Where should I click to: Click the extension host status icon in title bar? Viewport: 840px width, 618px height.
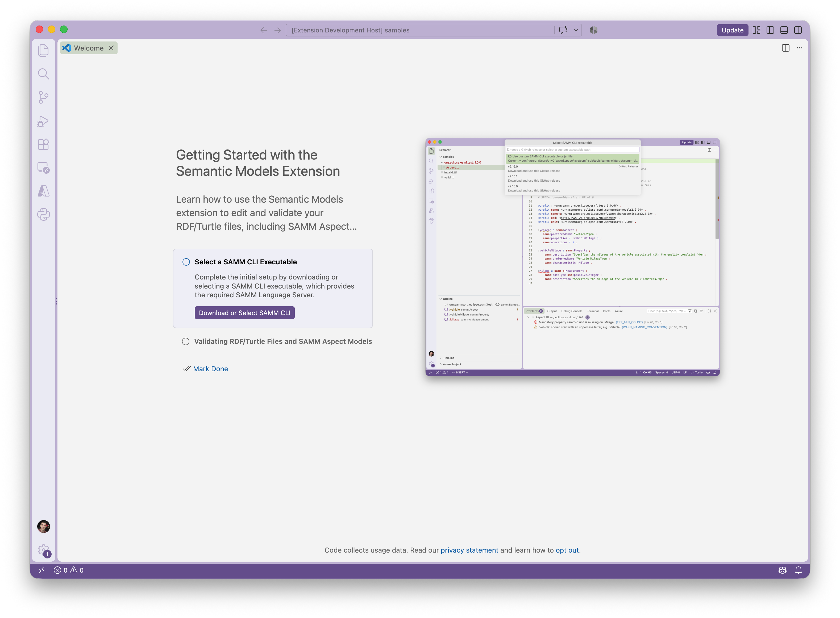[x=593, y=30]
